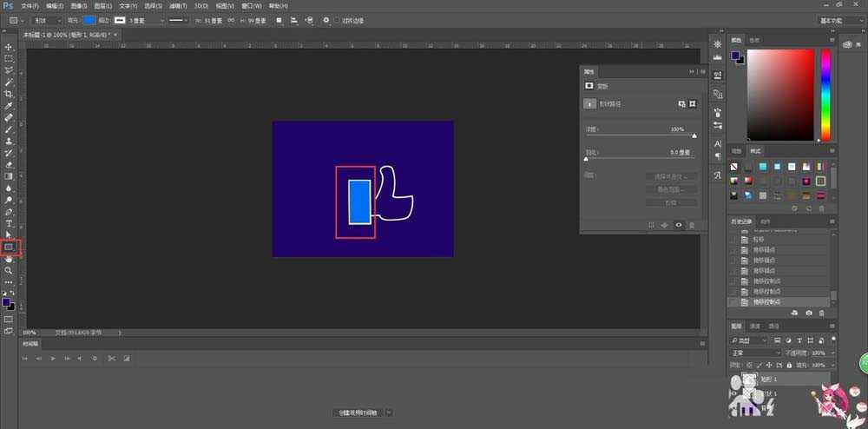Image resolution: width=868 pixels, height=429 pixels.
Task: Open the 3D menu
Action: click(x=201, y=6)
